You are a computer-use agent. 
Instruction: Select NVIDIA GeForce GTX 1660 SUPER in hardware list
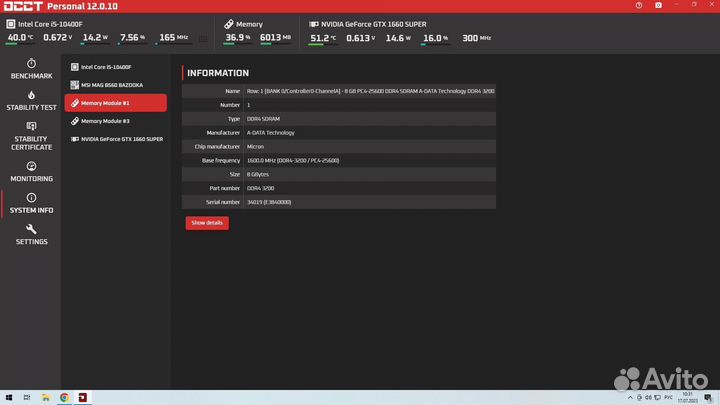116,139
